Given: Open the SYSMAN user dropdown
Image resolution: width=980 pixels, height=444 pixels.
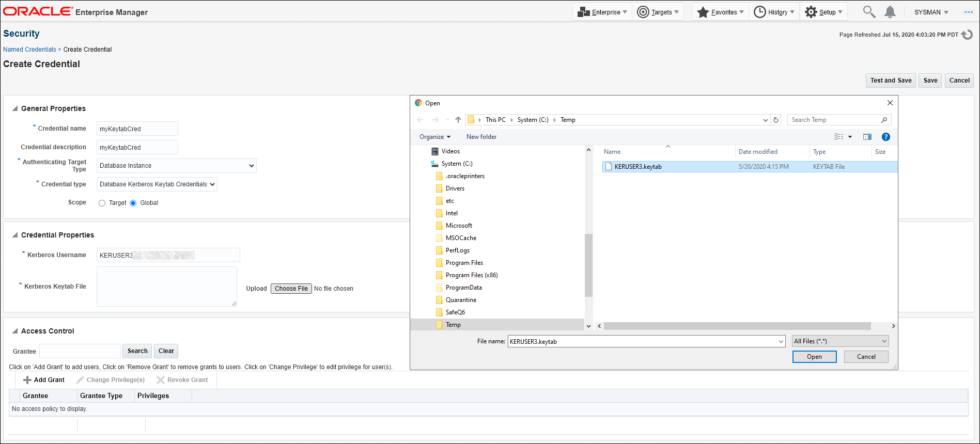Looking at the screenshot, I should click(x=931, y=12).
